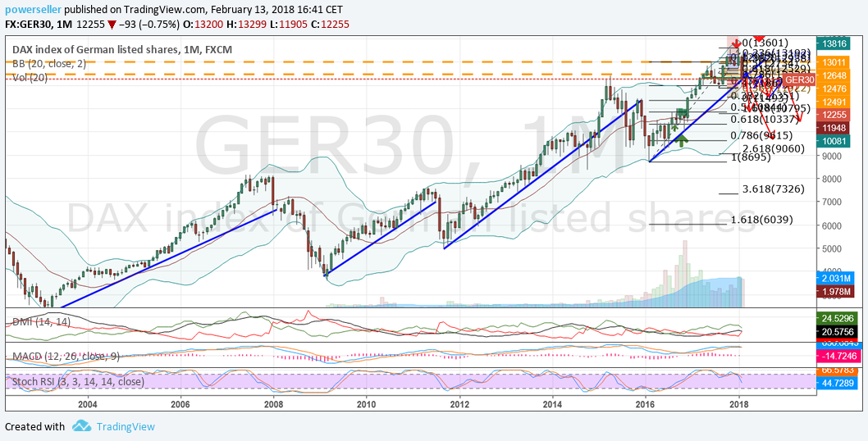This screenshot has height=441, width=868.
Task: Click the Vol (20) indicator label
Action: pyautogui.click(x=30, y=78)
